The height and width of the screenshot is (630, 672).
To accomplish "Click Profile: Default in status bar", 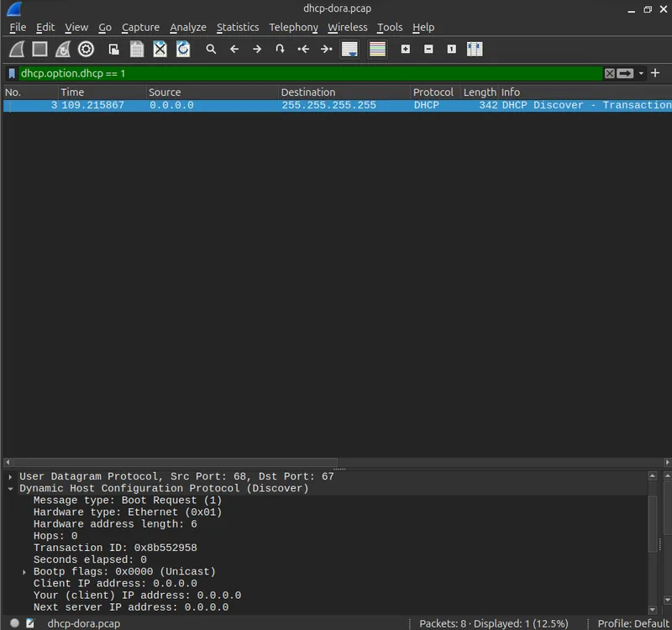I will point(633,623).
